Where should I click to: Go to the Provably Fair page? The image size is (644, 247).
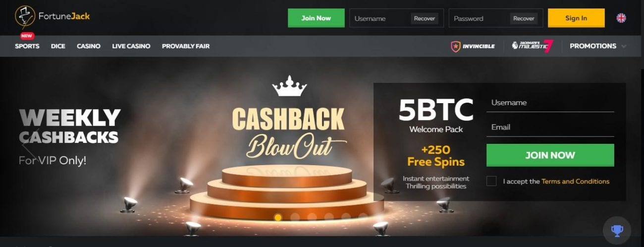pyautogui.click(x=186, y=46)
